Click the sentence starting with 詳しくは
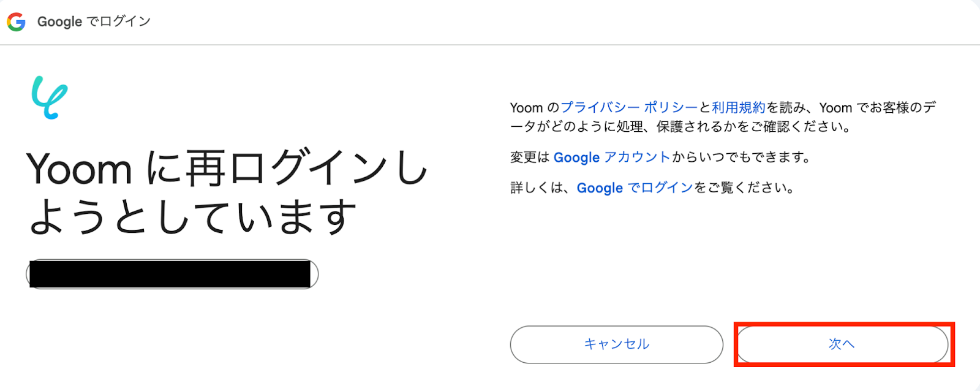Viewport: 980px width, 391px height. click(652, 188)
